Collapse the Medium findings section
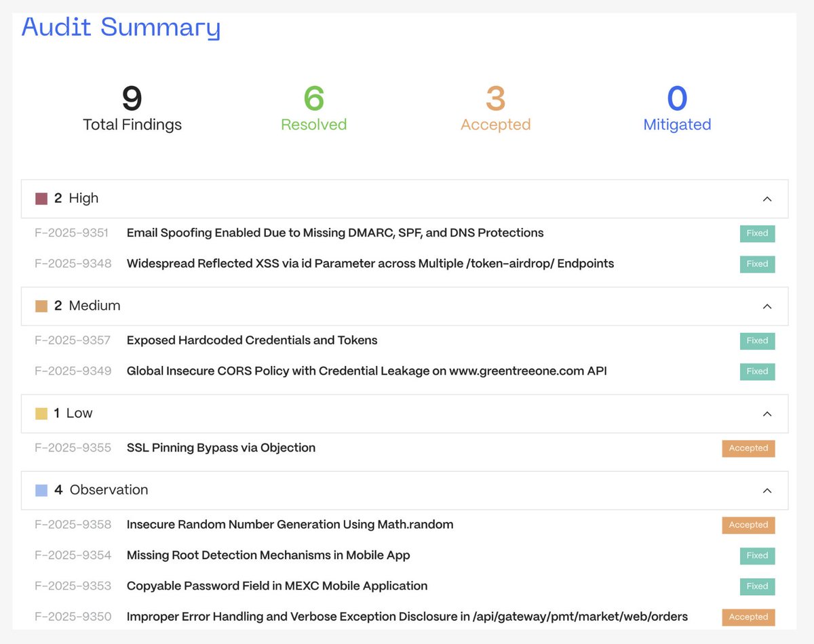This screenshot has width=814, height=644. pyautogui.click(x=767, y=306)
